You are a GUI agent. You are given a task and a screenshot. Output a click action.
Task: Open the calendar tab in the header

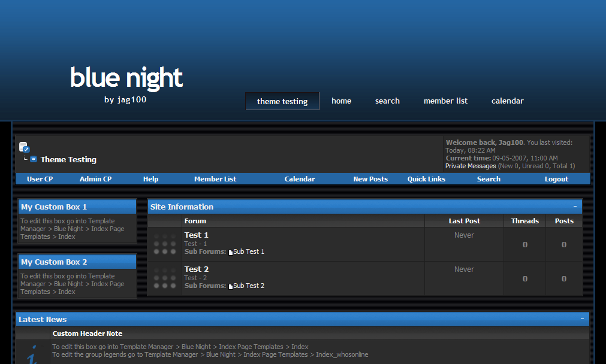click(x=507, y=101)
